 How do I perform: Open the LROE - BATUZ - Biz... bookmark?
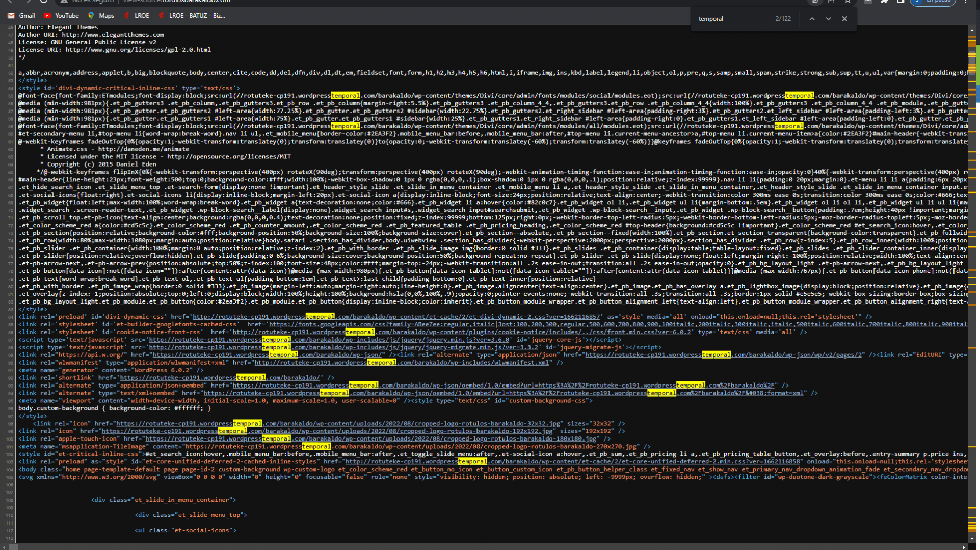pyautogui.click(x=192, y=16)
